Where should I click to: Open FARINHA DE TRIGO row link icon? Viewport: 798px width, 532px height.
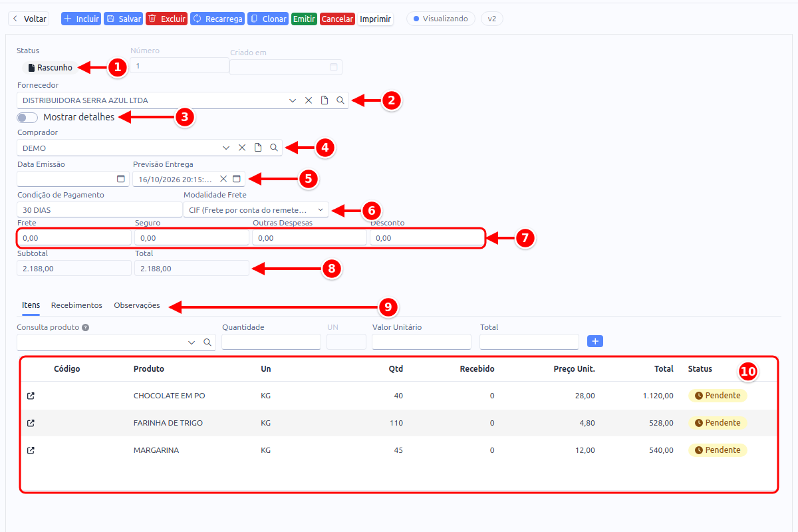tap(31, 423)
